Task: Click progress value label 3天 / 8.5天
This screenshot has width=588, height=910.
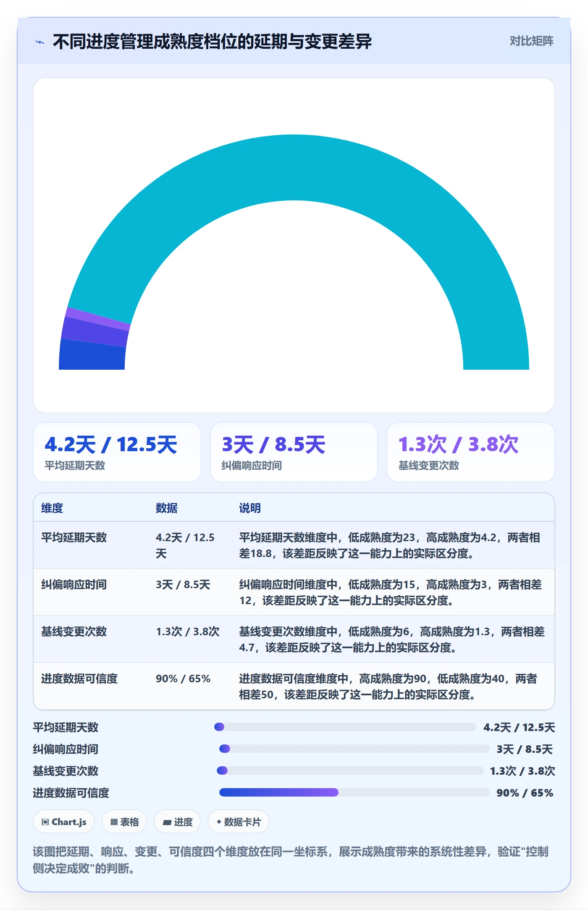Action: 525,749
